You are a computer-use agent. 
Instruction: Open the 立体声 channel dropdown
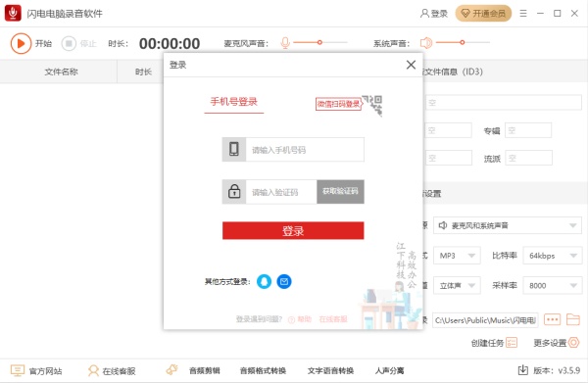(457, 286)
